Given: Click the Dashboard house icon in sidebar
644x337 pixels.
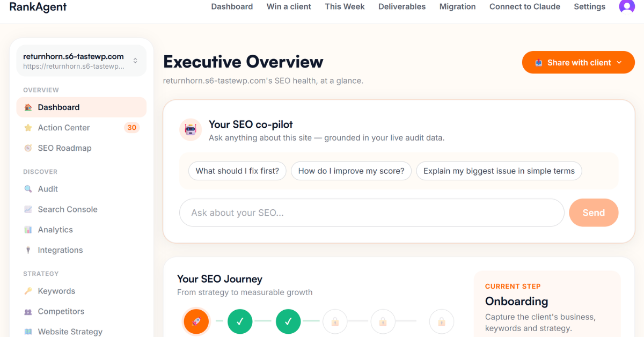Looking at the screenshot, I should (x=28, y=107).
